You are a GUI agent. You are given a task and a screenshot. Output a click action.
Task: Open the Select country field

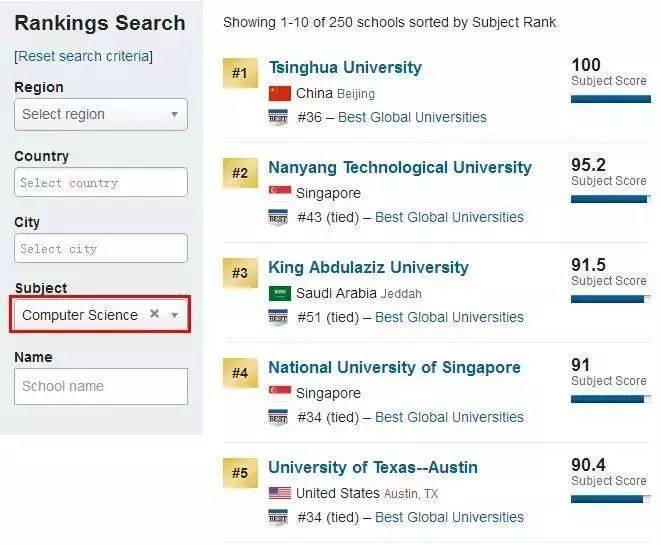[101, 183]
